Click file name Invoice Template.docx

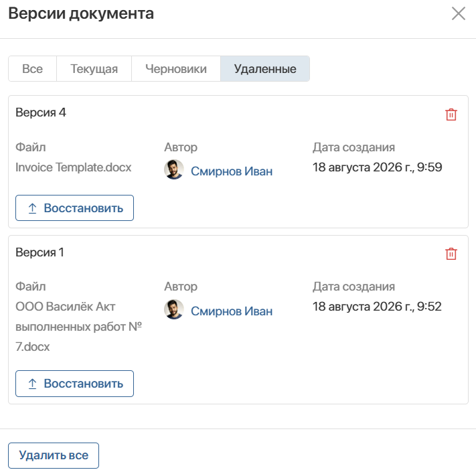74,167
